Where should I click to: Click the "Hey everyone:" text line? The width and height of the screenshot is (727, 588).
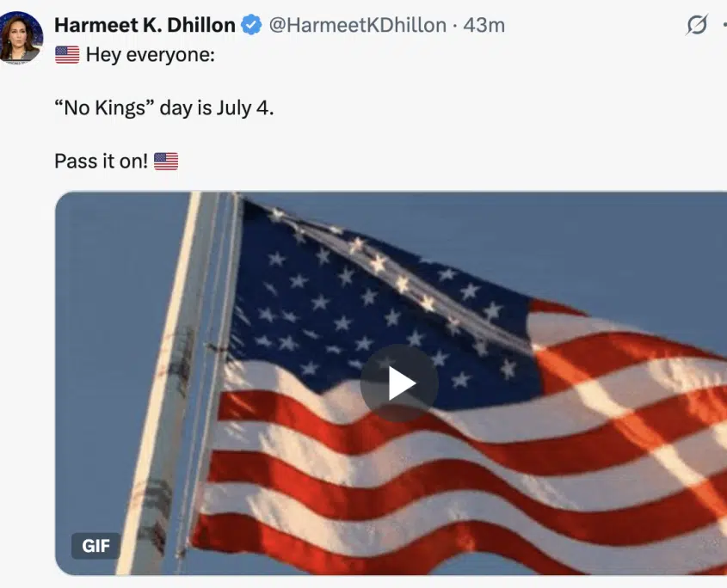150,55
